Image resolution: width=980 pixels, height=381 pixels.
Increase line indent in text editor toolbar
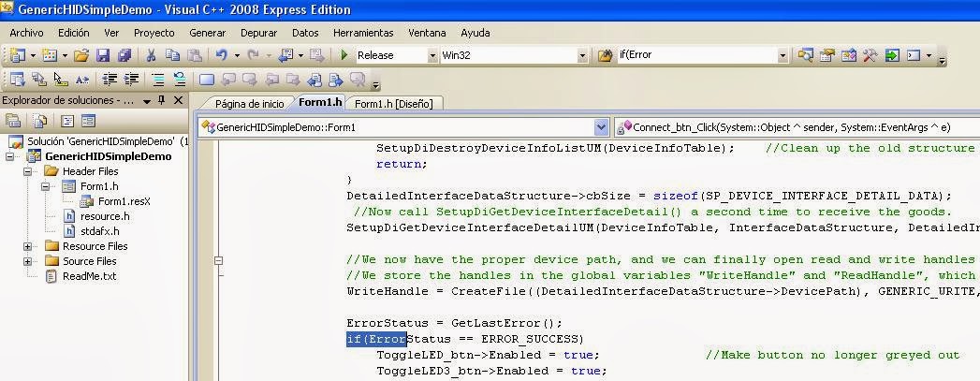click(131, 80)
